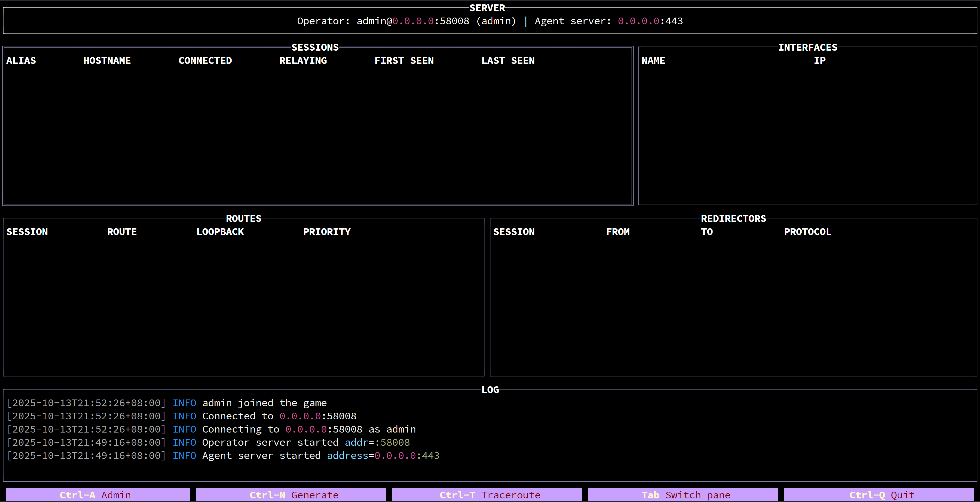This screenshot has width=980, height=502.
Task: Focus the INTERFACES pane title
Action: (807, 48)
